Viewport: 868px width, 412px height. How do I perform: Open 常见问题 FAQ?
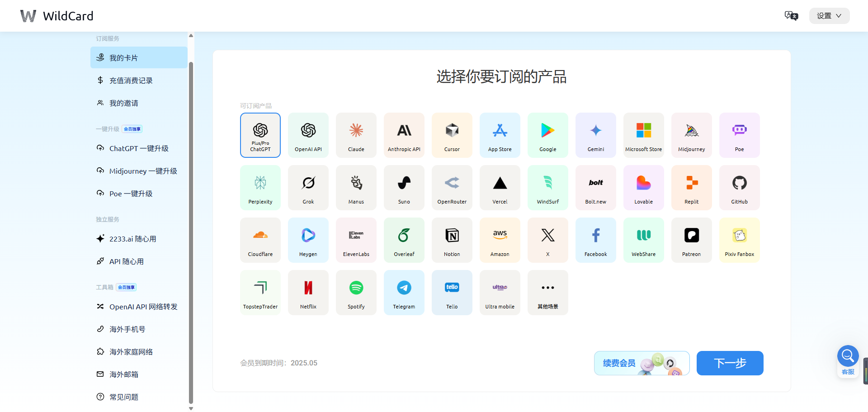tap(139, 397)
